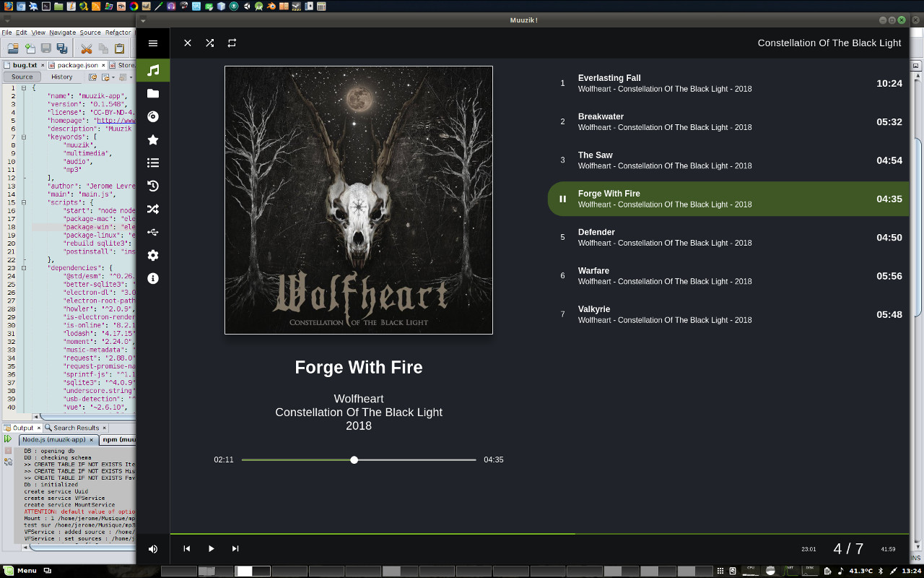Open the editor toolbar dropdown arrow beside the history icon

pos(113,77)
